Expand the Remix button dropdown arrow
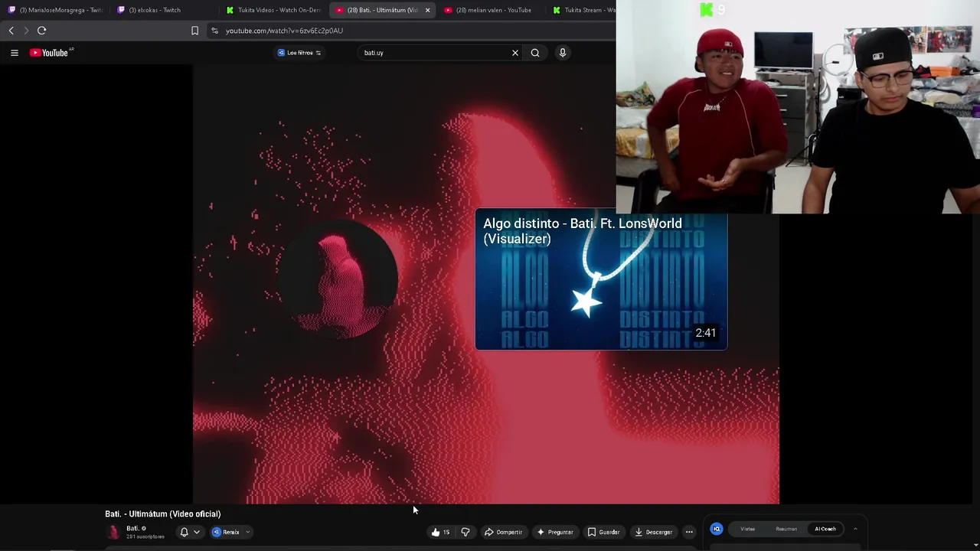 [x=247, y=532]
